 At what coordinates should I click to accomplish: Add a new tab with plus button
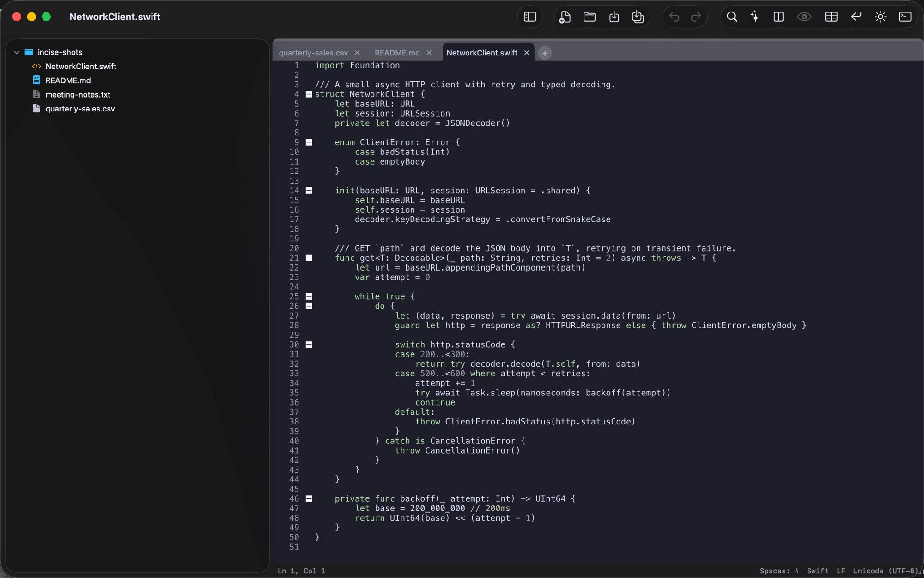coord(545,53)
